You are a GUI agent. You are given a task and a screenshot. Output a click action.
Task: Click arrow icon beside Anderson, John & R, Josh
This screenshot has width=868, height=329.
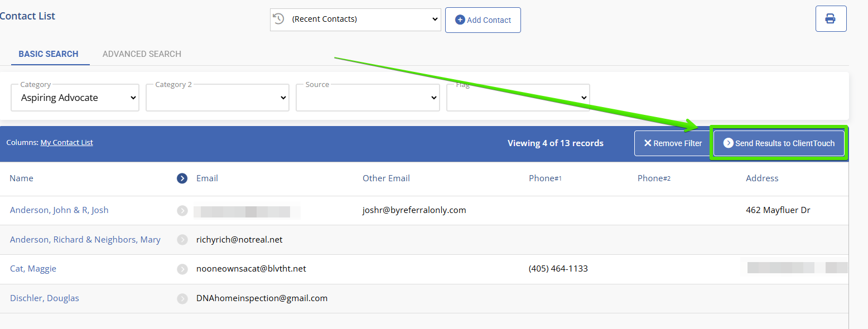[182, 210]
